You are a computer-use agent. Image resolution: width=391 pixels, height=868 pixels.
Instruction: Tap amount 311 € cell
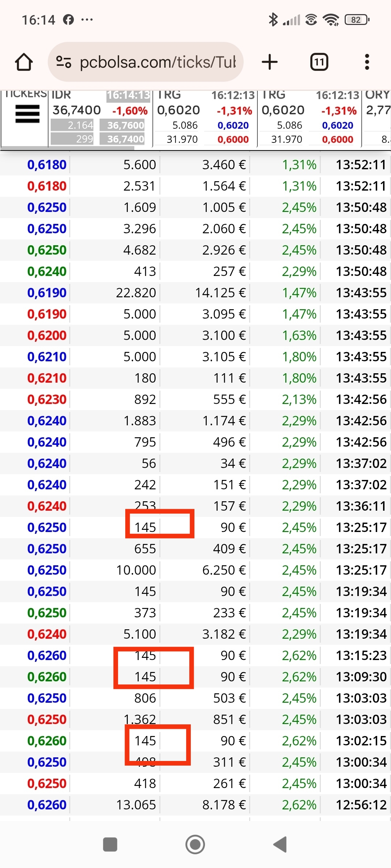[x=230, y=762]
